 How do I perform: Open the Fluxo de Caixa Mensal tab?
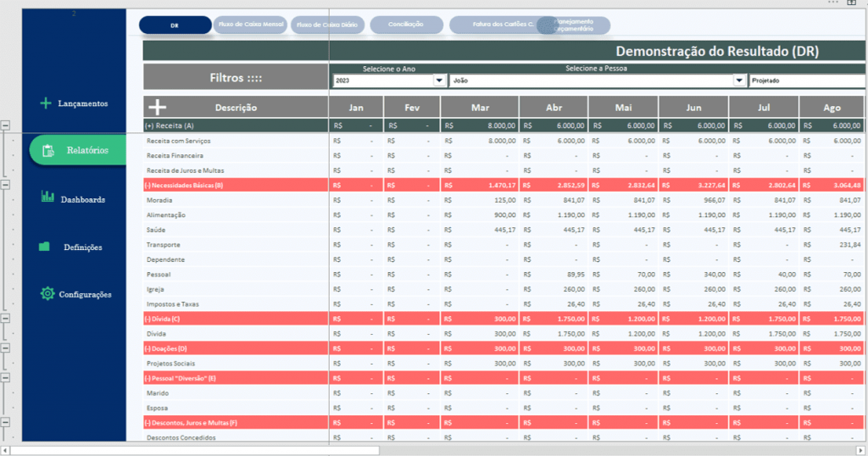click(250, 25)
